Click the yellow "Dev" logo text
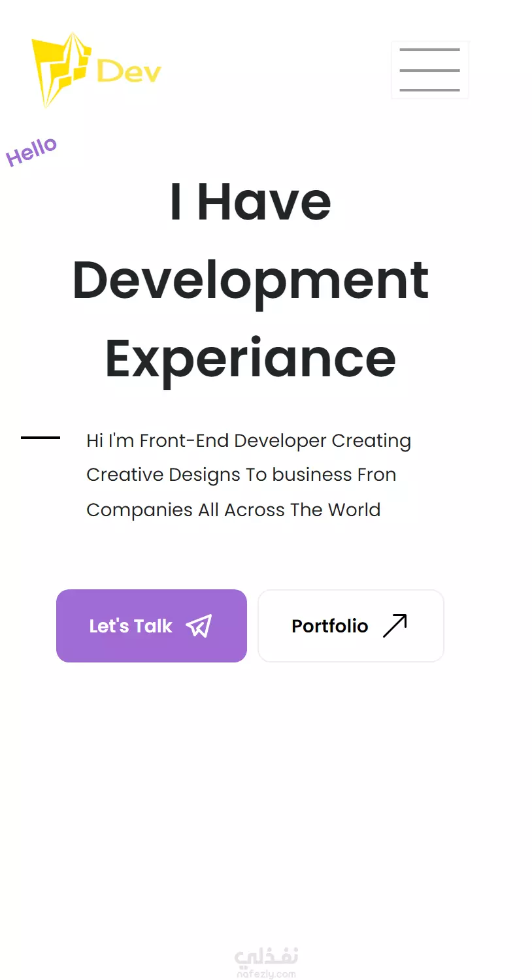Image resolution: width=532 pixels, height=980 pixels. (x=129, y=71)
